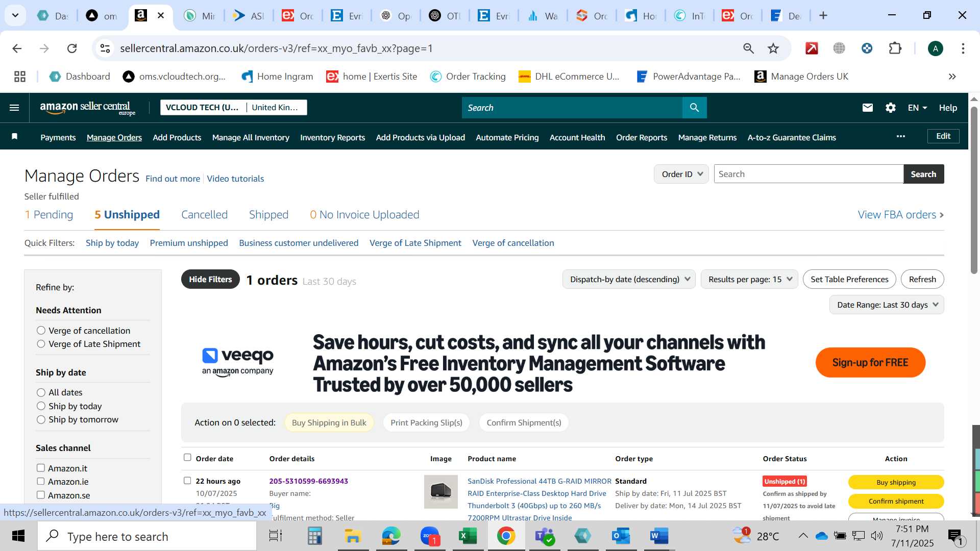Viewport: 980px width, 551px height.
Task: Open the Dispatch-by date sort dropdown
Action: pos(629,279)
